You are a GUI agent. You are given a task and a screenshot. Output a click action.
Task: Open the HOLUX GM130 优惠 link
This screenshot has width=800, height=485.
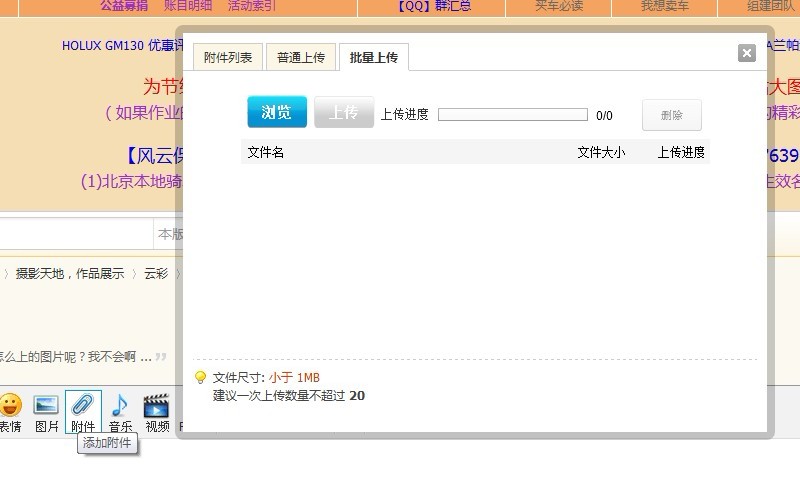[x=122, y=45]
